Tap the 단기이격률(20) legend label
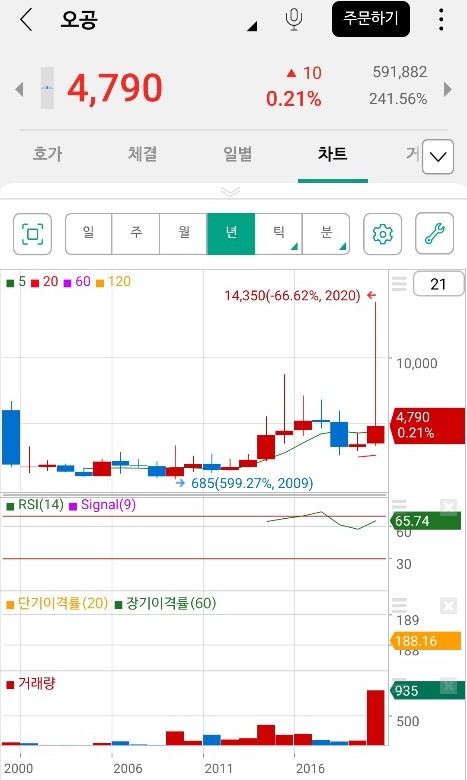This screenshot has height=780, width=467. (57, 604)
